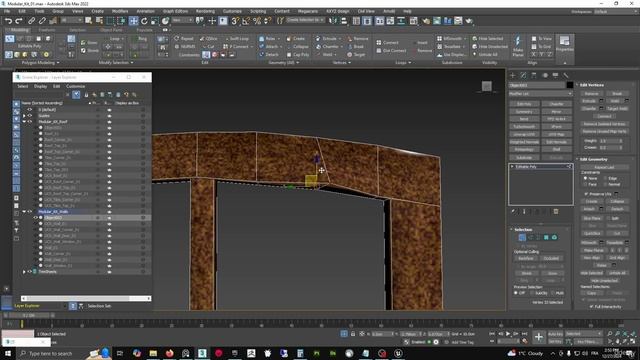Select the Edge constraint radio button
This screenshot has width=640, height=360.
[x=606, y=178]
